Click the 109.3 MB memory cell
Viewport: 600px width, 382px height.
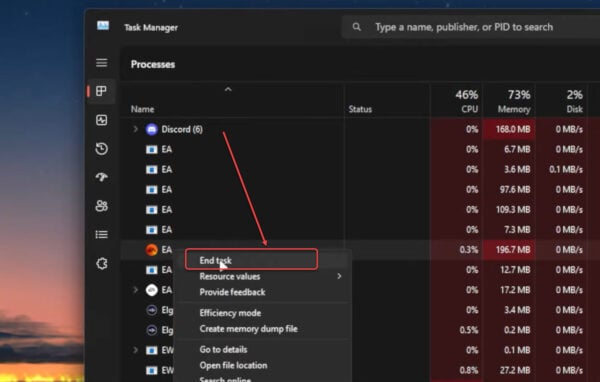(509, 210)
